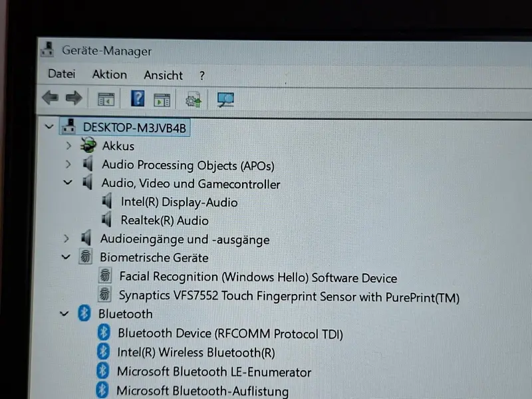Select Intel(R) Wireless Bluetooth(R) device

tap(196, 352)
